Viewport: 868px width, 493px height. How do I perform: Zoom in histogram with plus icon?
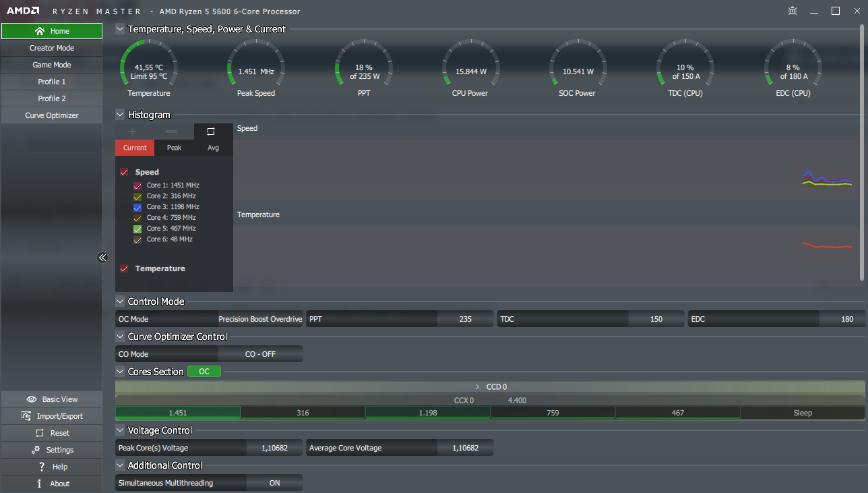[132, 132]
